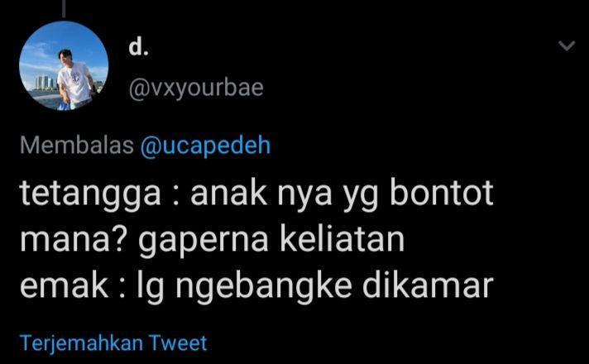
Task: Open the tweet options chevron menu
Action: tap(567, 45)
